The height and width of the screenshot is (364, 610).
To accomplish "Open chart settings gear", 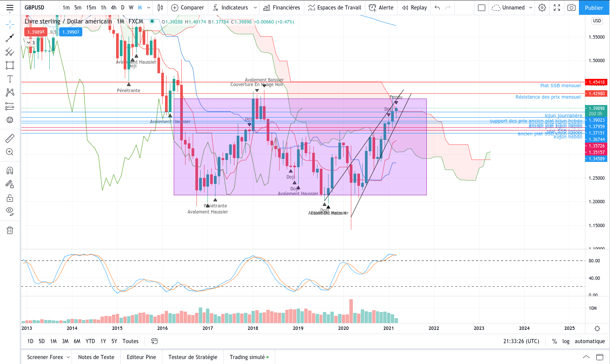I will [x=542, y=8].
